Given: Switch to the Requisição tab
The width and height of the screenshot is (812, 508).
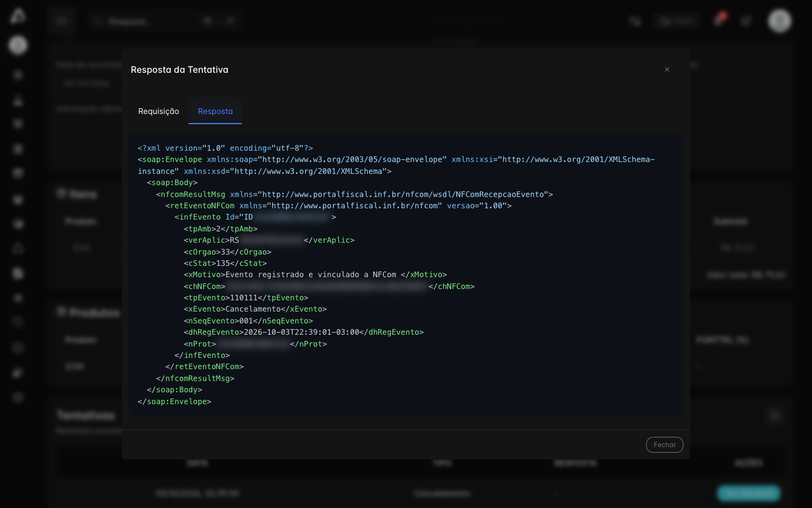Looking at the screenshot, I should pyautogui.click(x=158, y=111).
